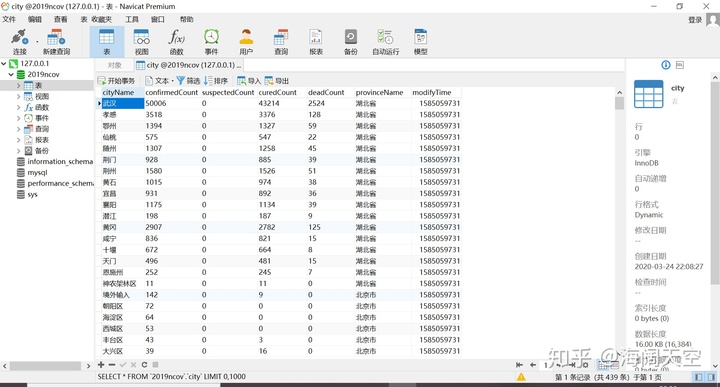Click scroll-right arrow on sidebar scrollbar
The width and height of the screenshot is (720, 387).
pos(88,366)
